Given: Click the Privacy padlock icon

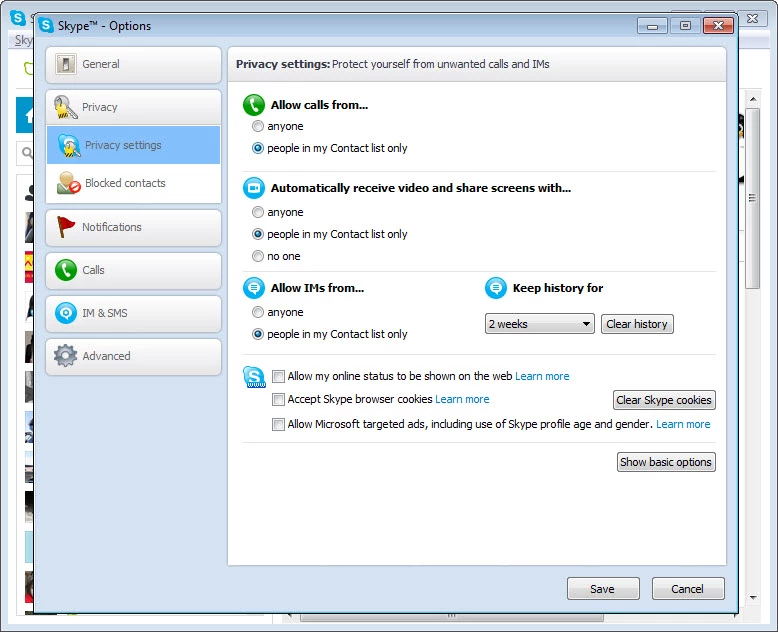Looking at the screenshot, I should 66,108.
